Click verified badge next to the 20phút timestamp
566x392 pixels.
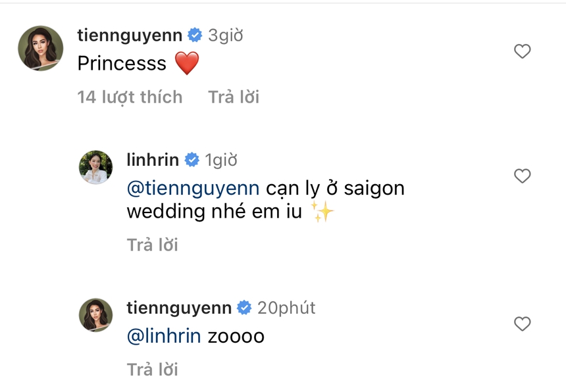(244, 308)
